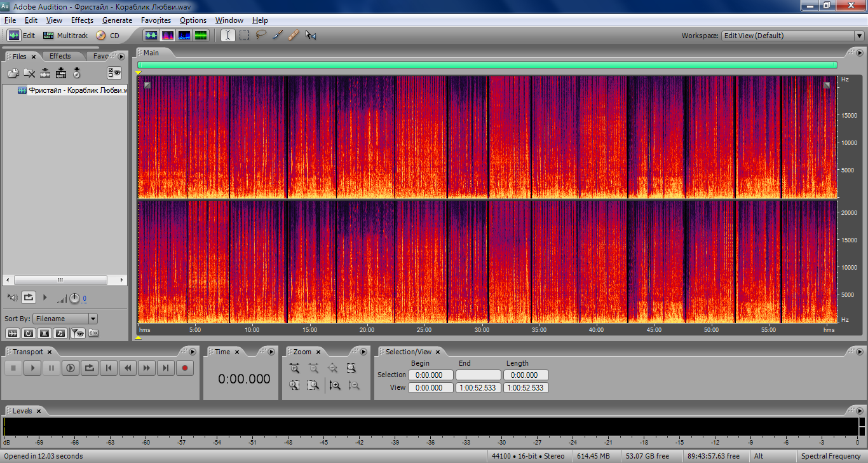This screenshot has height=463, width=868.
Task: Switch to Multitrack view
Action: (66, 36)
